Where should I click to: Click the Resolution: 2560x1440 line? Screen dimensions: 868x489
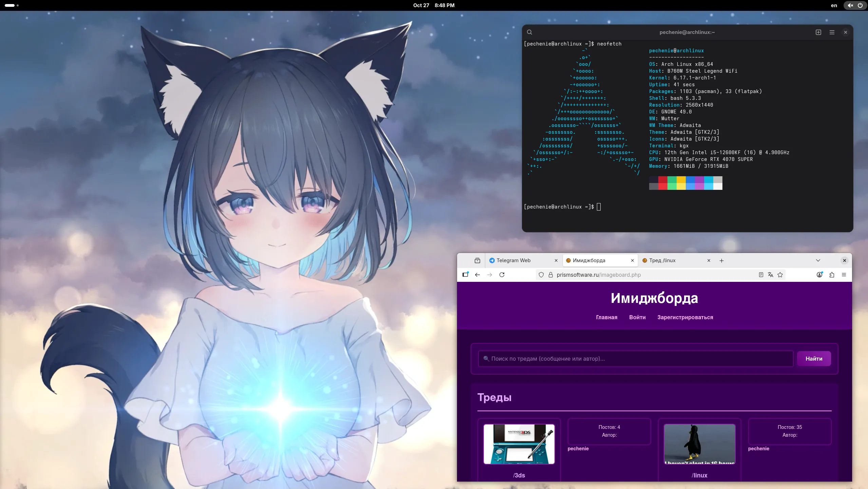tap(681, 105)
